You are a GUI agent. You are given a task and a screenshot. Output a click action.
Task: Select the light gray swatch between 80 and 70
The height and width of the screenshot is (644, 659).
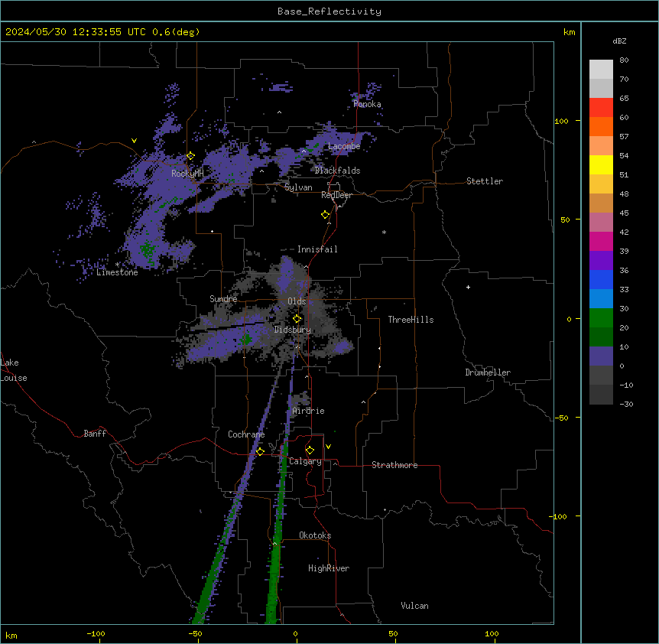click(x=601, y=70)
